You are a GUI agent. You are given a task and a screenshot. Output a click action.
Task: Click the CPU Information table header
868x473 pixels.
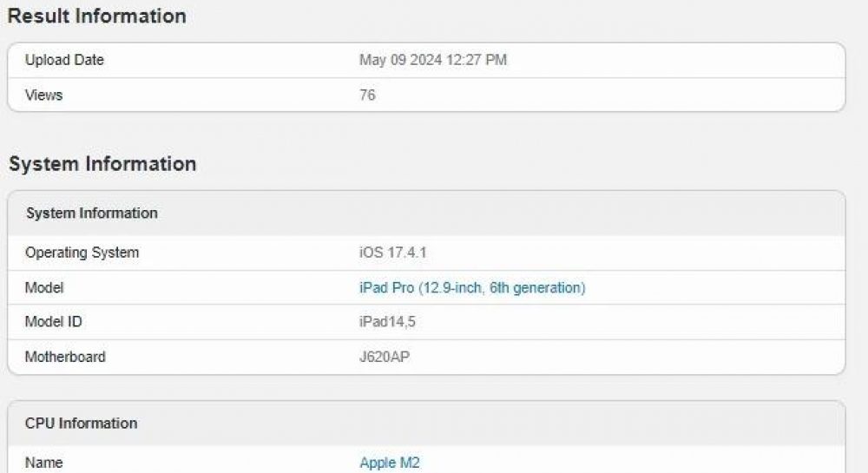pos(426,424)
